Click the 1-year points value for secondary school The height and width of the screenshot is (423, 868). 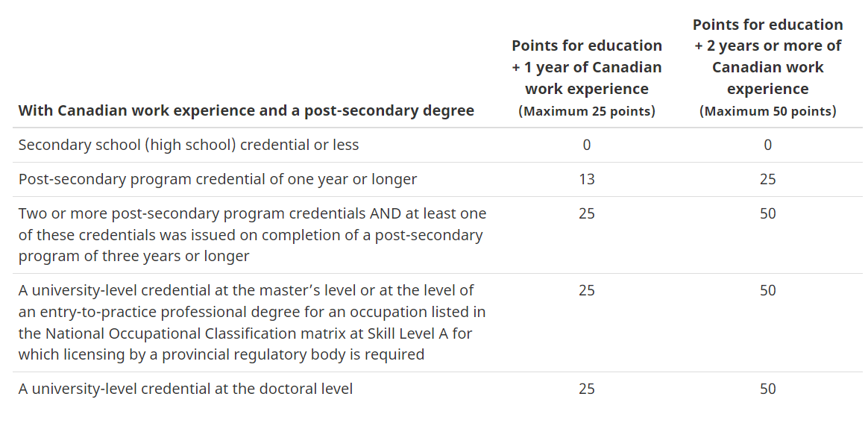(586, 145)
